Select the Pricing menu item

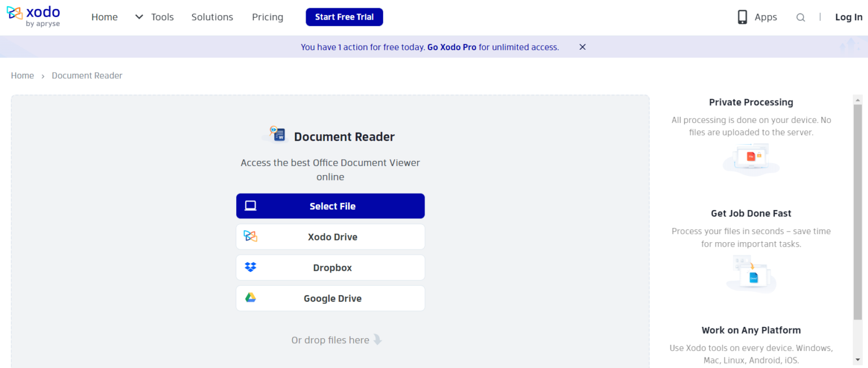[267, 17]
